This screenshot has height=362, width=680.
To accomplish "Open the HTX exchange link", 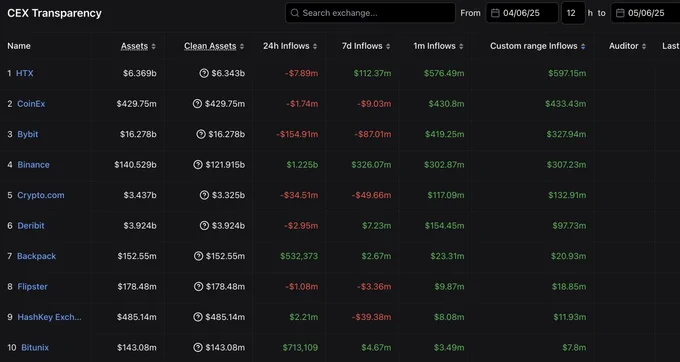I will [x=25, y=73].
